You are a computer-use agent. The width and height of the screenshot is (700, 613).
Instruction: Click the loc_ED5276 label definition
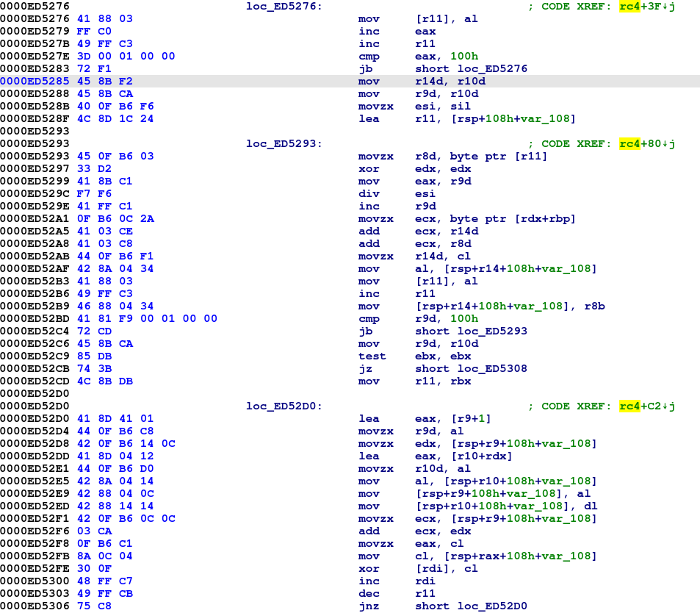[284, 7]
